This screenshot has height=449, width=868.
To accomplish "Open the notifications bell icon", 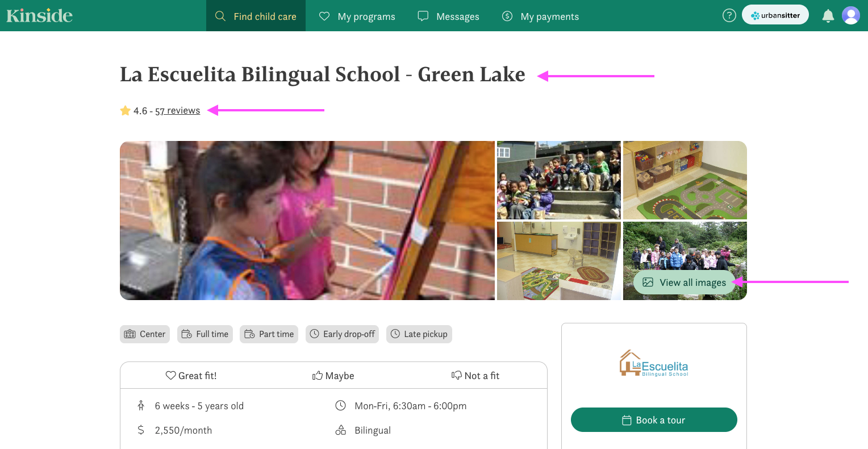I will [828, 16].
